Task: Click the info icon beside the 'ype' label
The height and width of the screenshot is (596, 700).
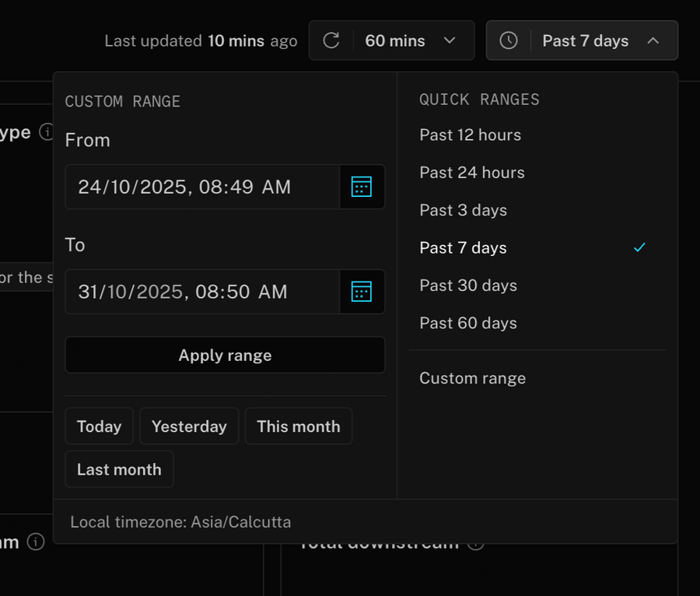Action: [47, 132]
